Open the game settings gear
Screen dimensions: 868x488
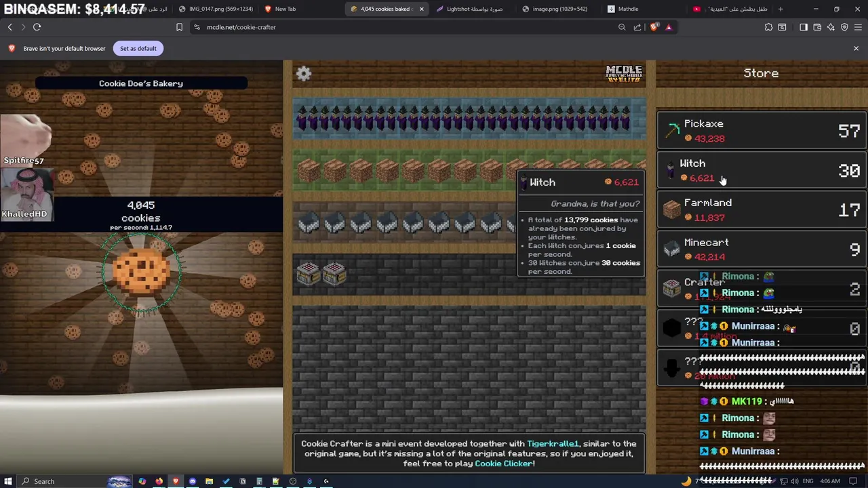pos(304,74)
